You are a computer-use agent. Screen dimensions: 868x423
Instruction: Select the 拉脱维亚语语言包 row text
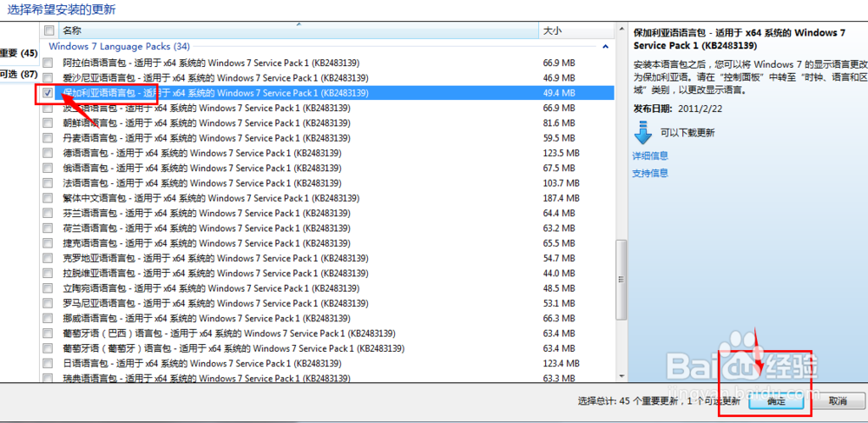pyautogui.click(x=216, y=273)
